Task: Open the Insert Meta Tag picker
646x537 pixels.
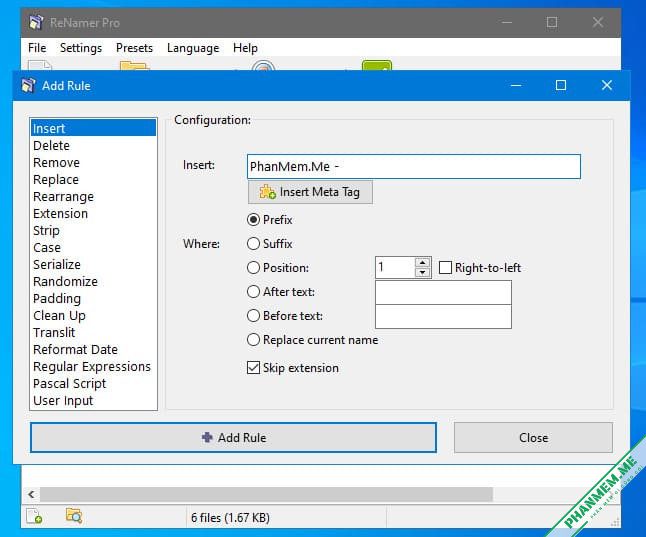Action: [x=310, y=192]
